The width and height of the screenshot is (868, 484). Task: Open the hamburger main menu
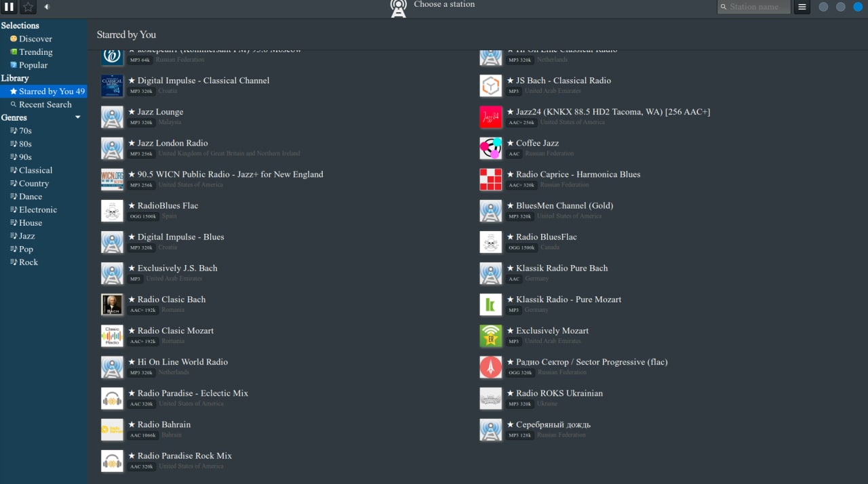(802, 7)
